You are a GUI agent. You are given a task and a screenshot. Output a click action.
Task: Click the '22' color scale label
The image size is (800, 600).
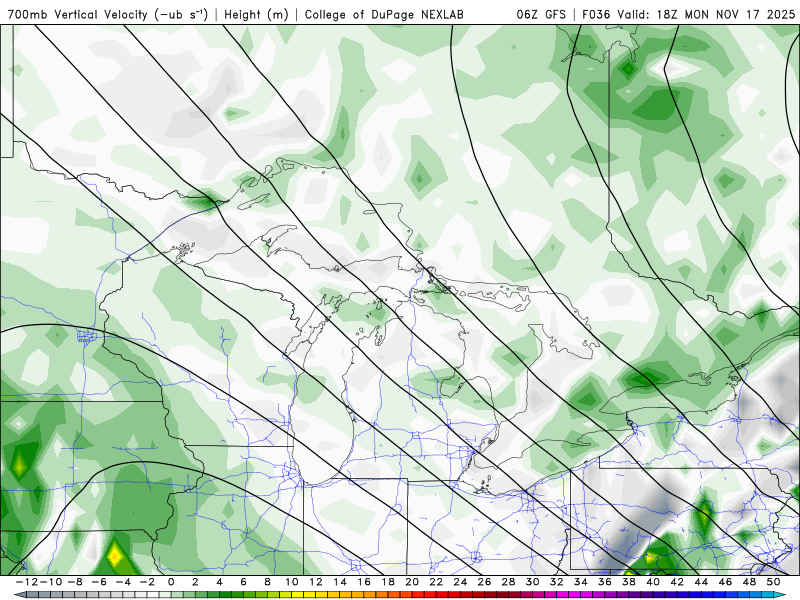[x=436, y=582]
